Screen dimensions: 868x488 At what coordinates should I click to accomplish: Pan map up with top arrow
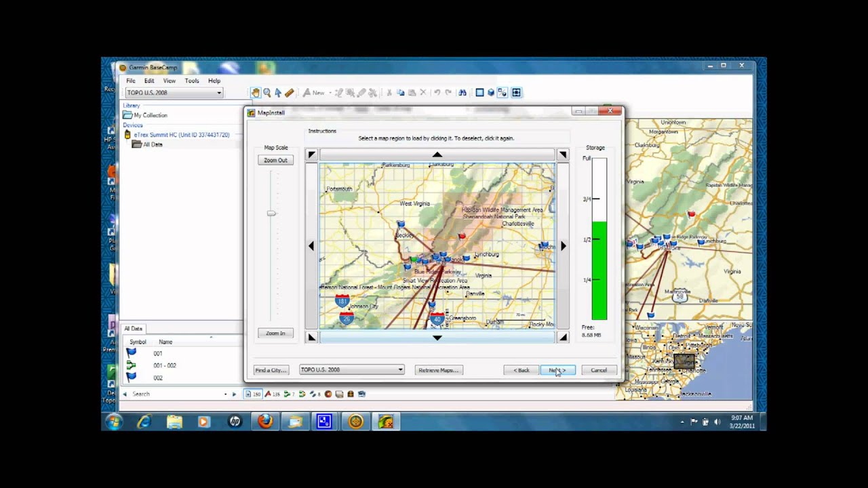tap(437, 155)
